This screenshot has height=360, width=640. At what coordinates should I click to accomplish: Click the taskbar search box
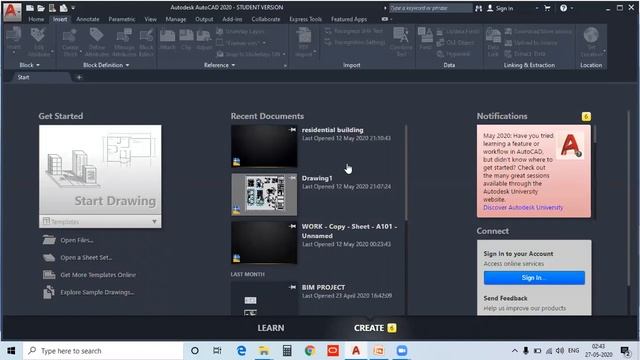click(103, 351)
